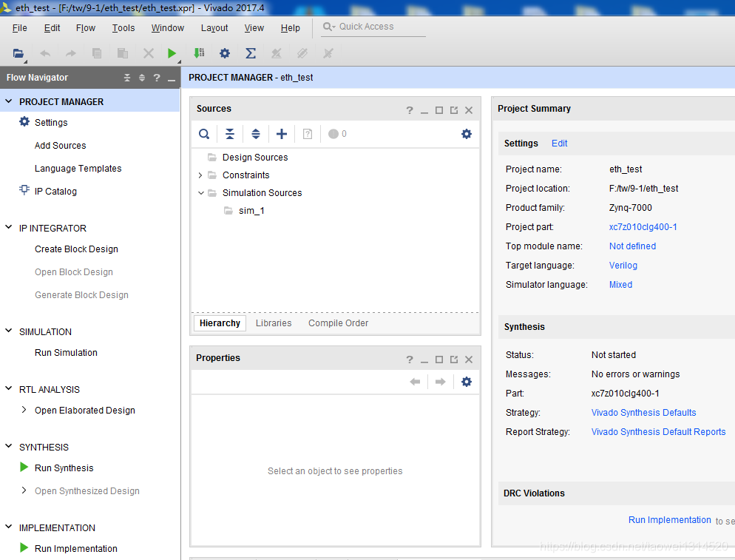
Task: Switch to the Compile Order tab
Action: coord(339,323)
